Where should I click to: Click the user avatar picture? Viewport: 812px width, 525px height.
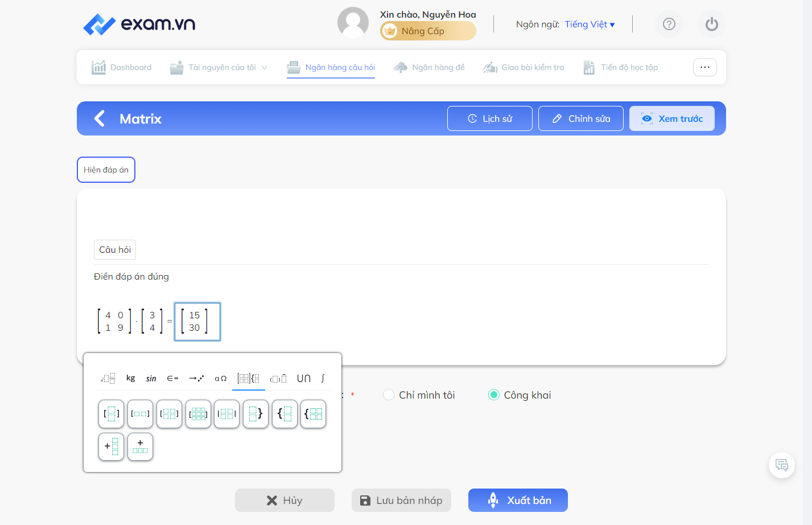pyautogui.click(x=353, y=23)
